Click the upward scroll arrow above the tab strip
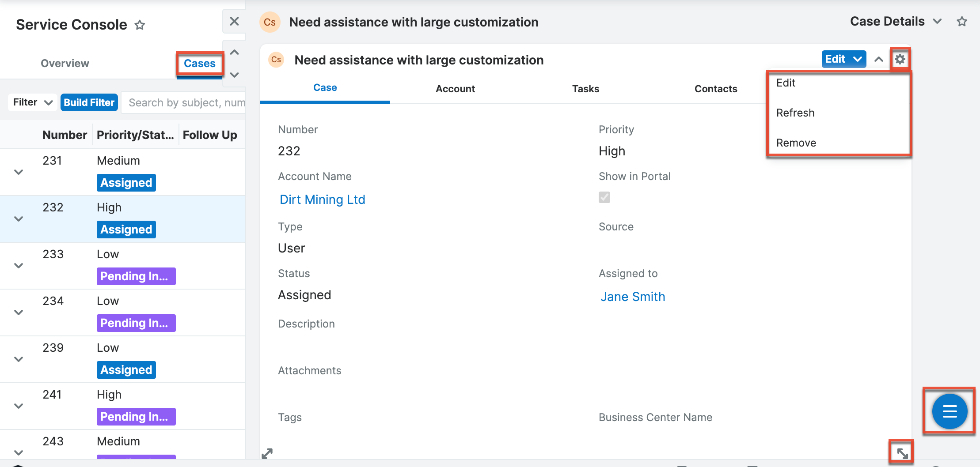This screenshot has width=980, height=467. pyautogui.click(x=234, y=52)
